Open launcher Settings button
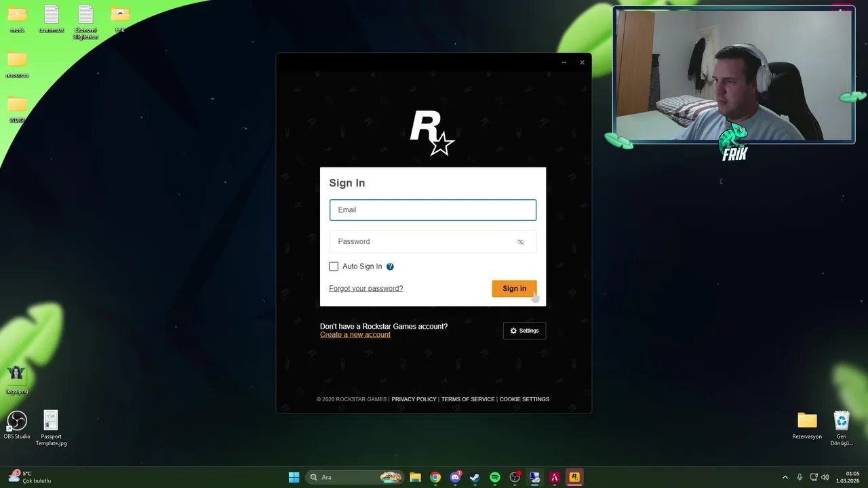 coord(524,331)
